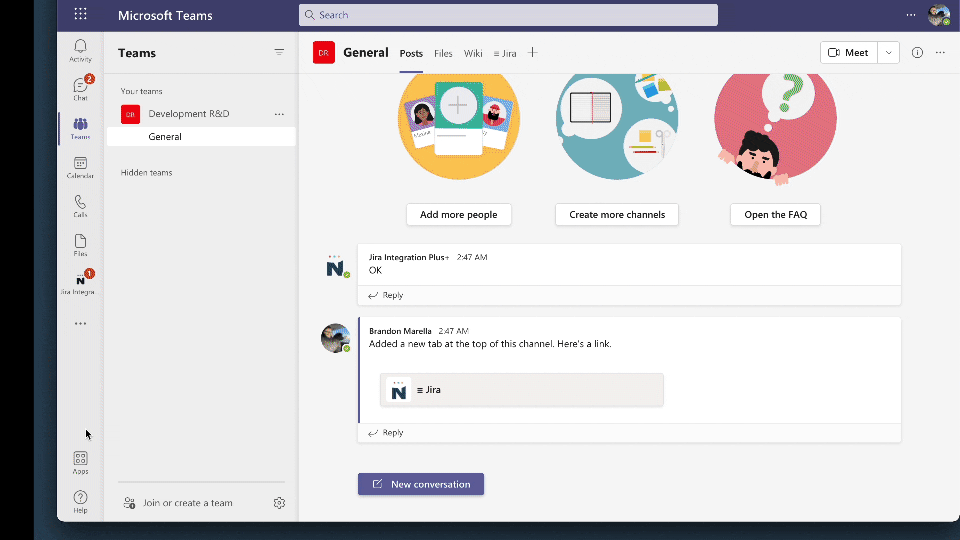Click Open the FAQ button
Image resolution: width=960 pixels, height=540 pixels.
pyautogui.click(x=776, y=214)
